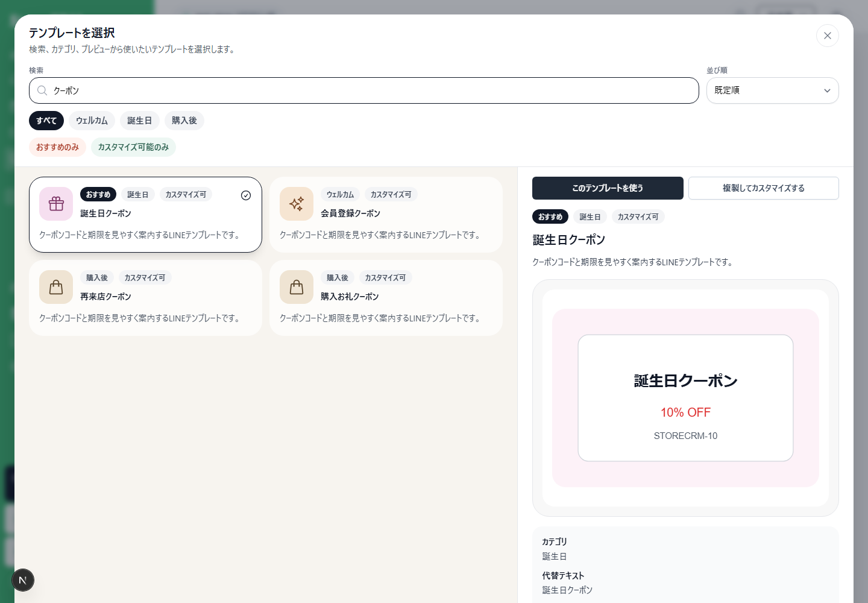Select the ウェルカム category filter

point(92,121)
